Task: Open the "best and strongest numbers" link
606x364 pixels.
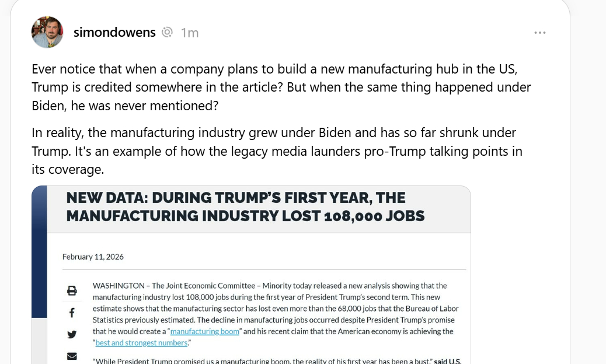Action: pos(142,343)
